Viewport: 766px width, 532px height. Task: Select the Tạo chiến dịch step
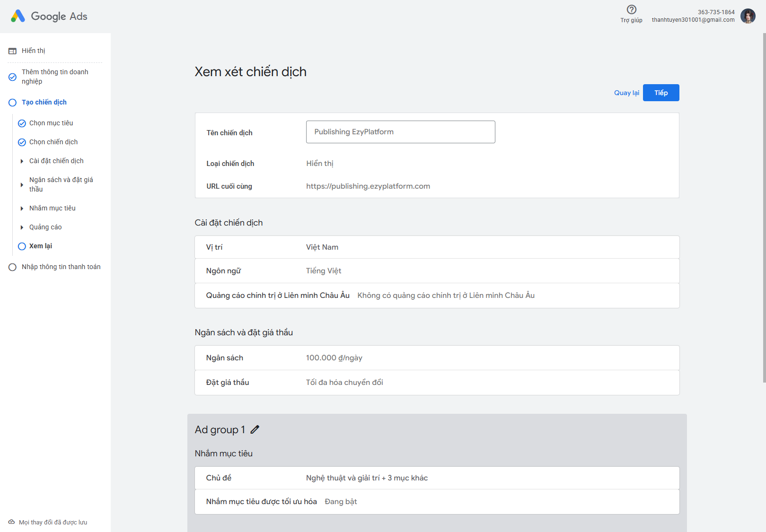click(x=44, y=102)
